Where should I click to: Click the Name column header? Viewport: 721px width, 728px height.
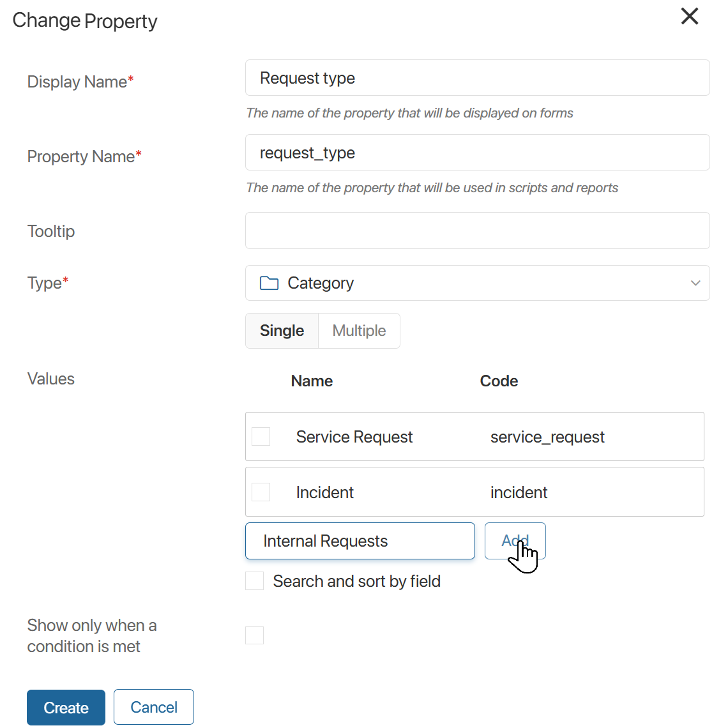pos(312,381)
